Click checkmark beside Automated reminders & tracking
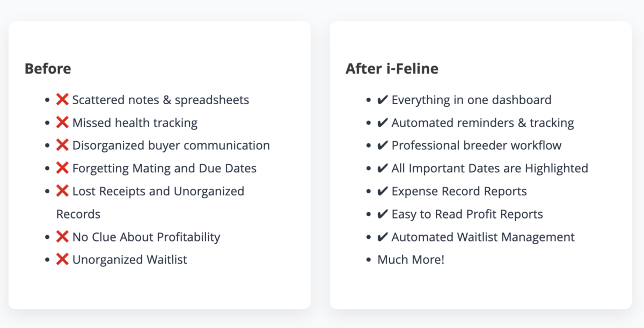Viewport: 644px width, 328px height. [383, 123]
